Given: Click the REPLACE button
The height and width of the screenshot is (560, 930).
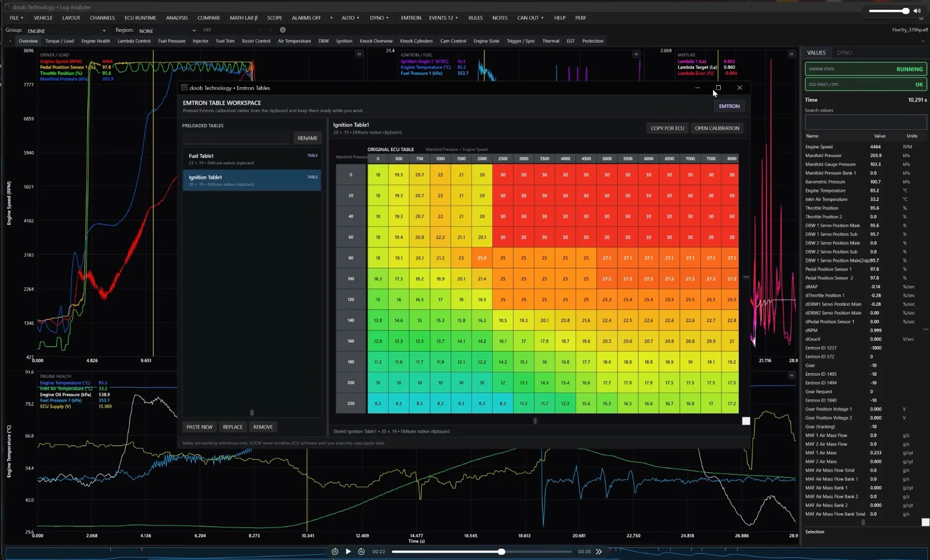Looking at the screenshot, I should [233, 427].
